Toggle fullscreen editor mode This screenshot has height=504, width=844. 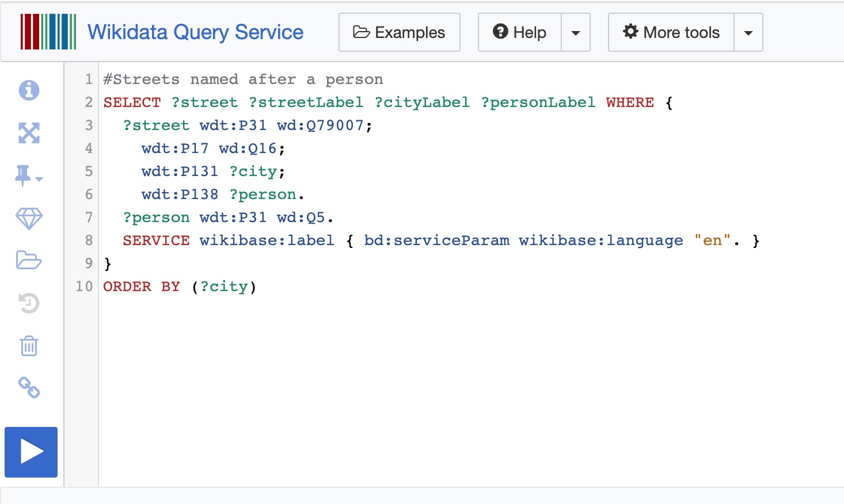28,133
